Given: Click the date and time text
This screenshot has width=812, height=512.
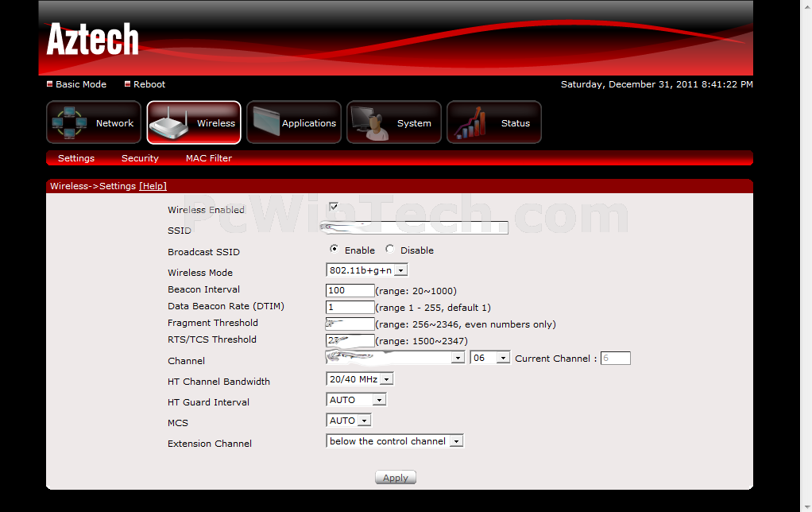Looking at the screenshot, I should (x=656, y=84).
